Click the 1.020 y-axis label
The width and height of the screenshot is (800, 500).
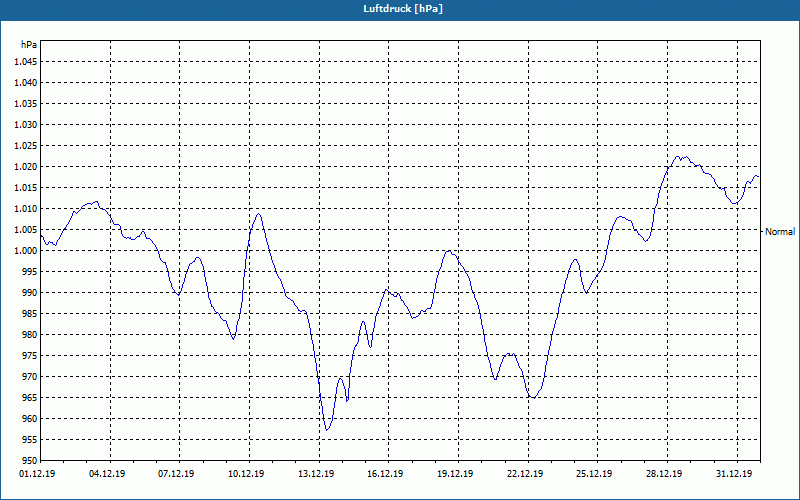tap(25, 167)
